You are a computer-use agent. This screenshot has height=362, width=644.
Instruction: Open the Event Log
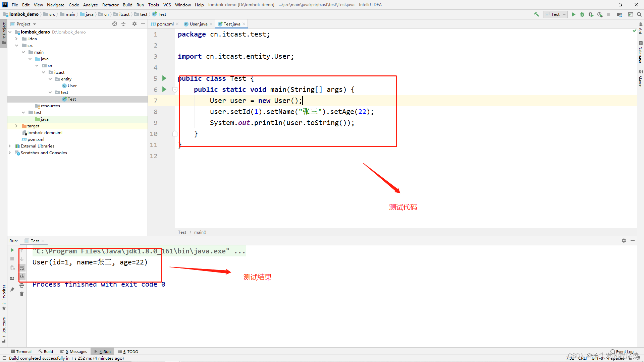(622, 352)
